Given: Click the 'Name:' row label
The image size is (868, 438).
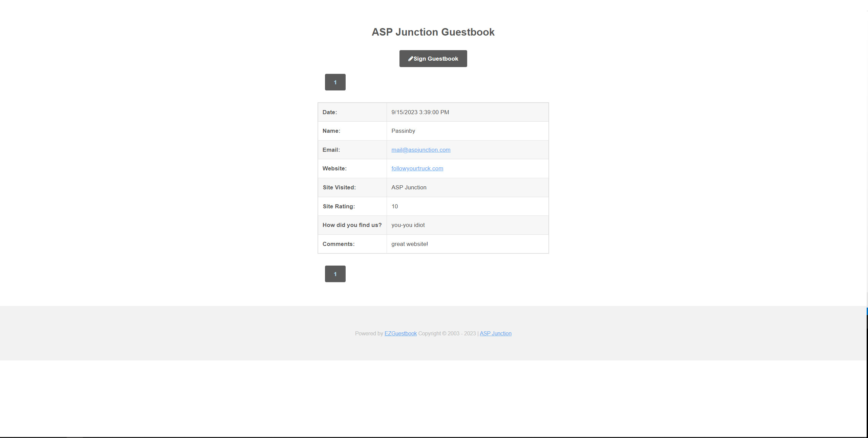Looking at the screenshot, I should (x=331, y=131).
